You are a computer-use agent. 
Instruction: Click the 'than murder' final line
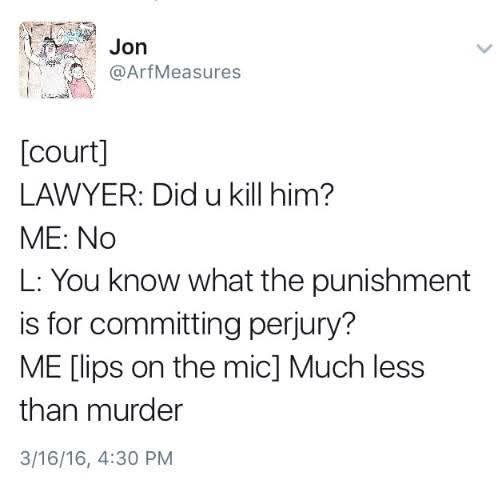101,410
